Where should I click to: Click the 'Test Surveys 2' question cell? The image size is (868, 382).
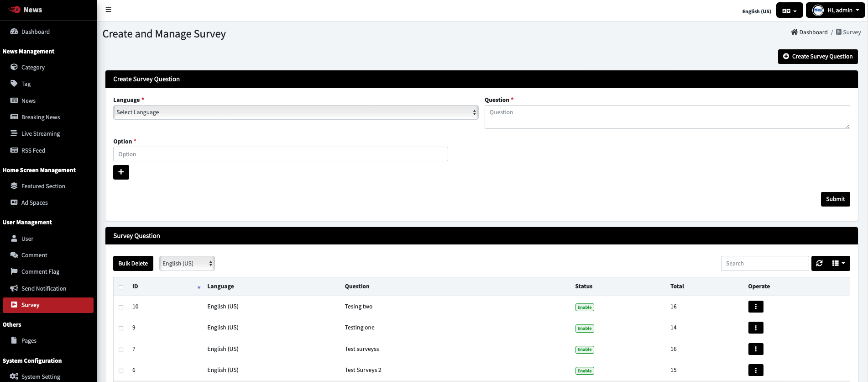pyautogui.click(x=363, y=370)
